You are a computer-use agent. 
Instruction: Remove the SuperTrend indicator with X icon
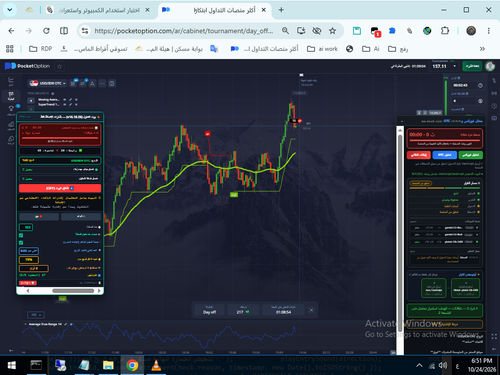76,104
